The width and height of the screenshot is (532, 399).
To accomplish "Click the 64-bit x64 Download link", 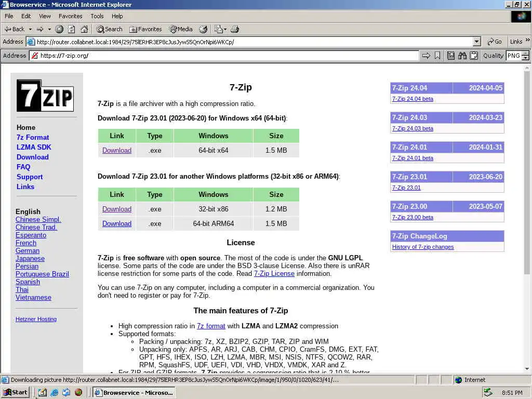I will (117, 150).
